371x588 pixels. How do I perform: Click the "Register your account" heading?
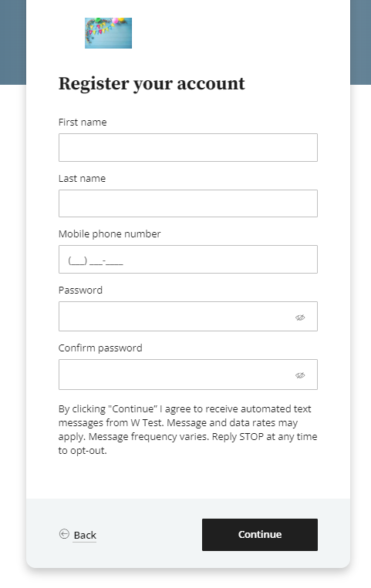[x=152, y=84]
